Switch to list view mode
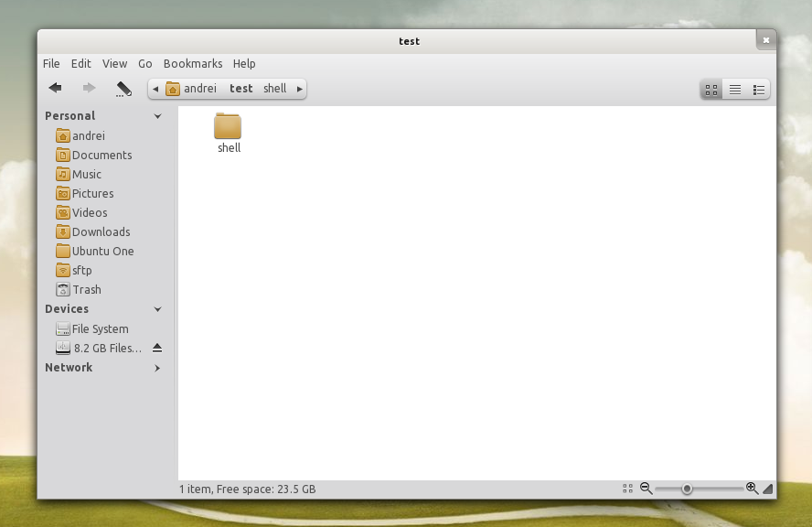Viewport: 812px width, 527px height. tap(735, 90)
